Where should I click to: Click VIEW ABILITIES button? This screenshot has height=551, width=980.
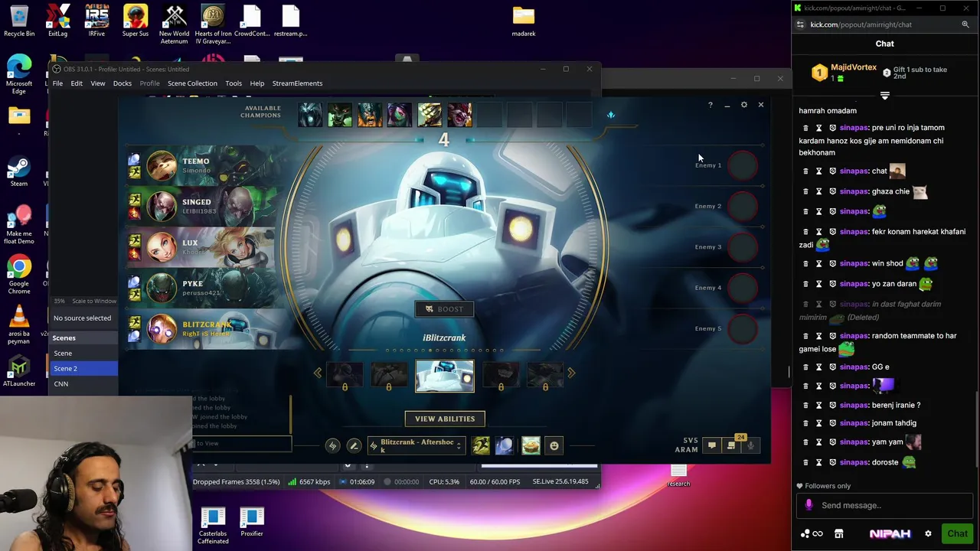point(445,419)
